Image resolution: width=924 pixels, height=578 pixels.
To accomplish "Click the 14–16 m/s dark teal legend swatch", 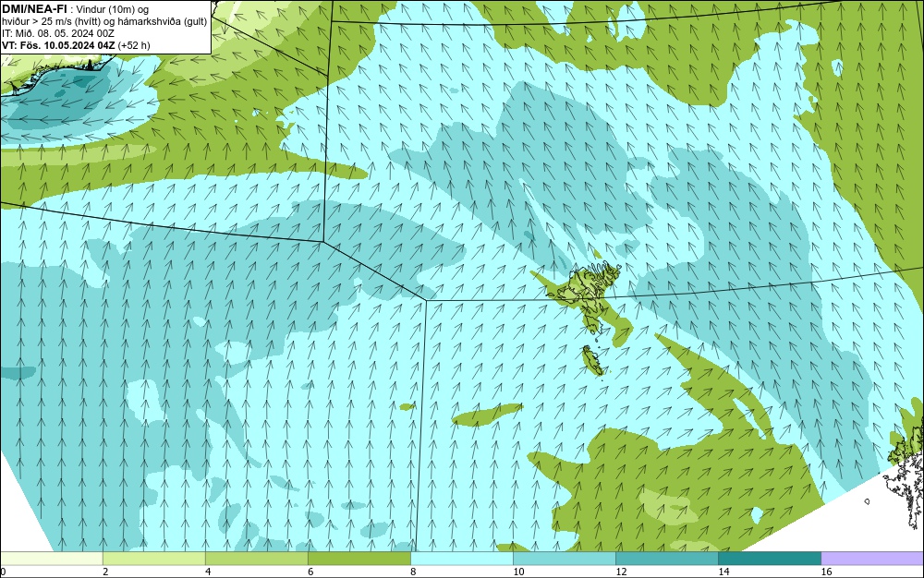I will coord(769,558).
